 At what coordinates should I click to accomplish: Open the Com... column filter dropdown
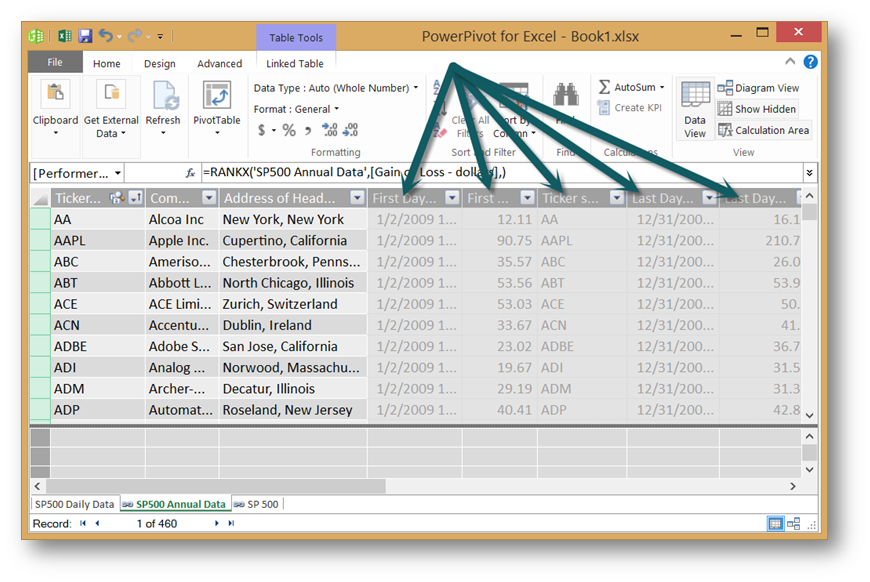tap(209, 198)
